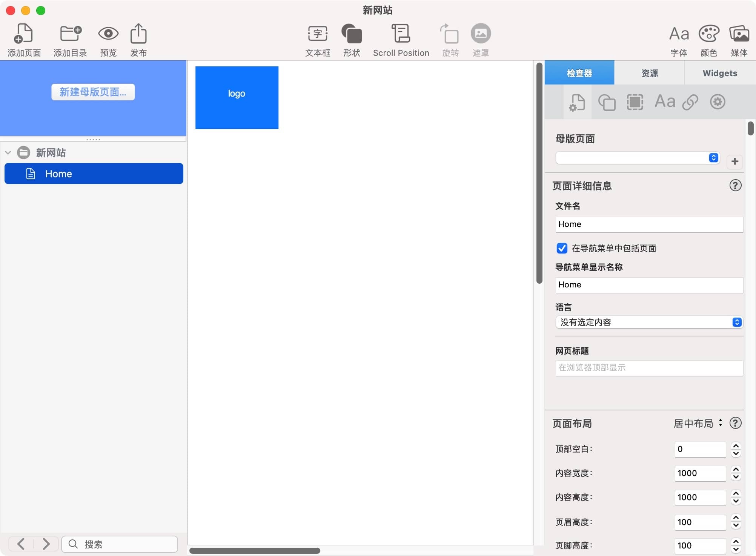Select the link inspector icon
Screen dimensions: 756x556
tap(690, 102)
